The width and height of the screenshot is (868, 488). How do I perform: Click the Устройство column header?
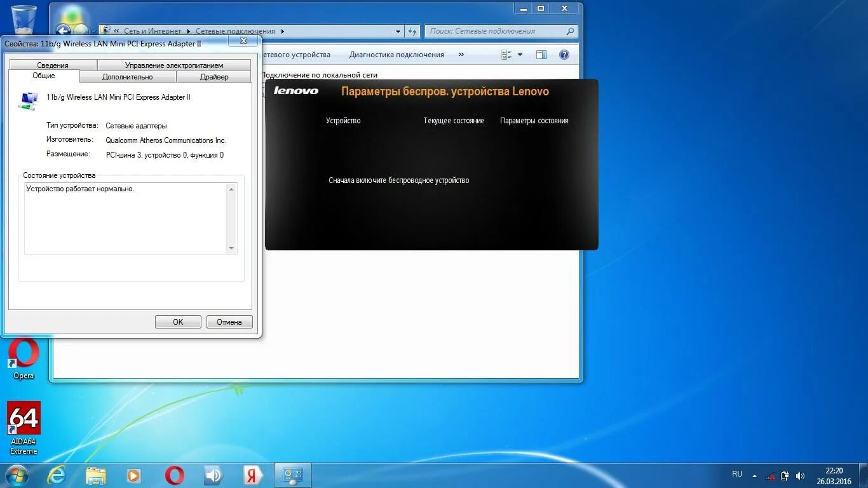[x=343, y=121]
